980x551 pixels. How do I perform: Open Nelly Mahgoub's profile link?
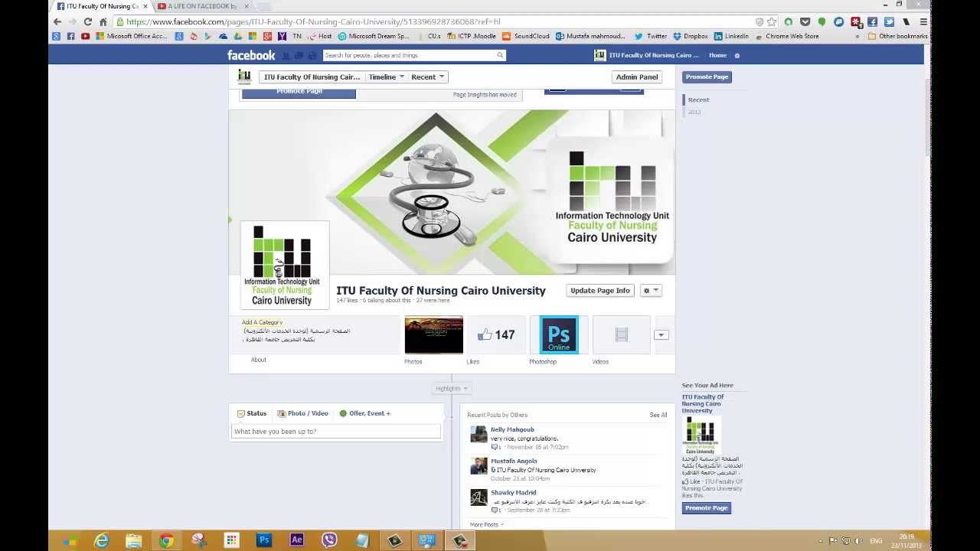(512, 429)
